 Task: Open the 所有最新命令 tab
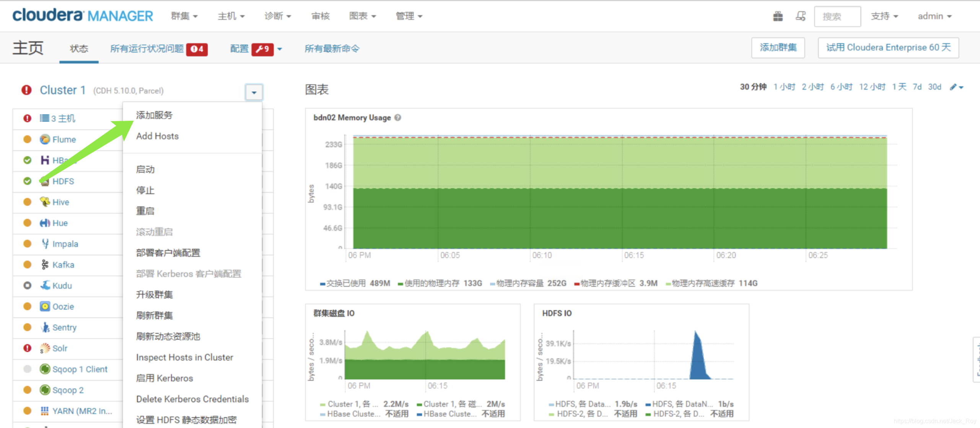(332, 49)
